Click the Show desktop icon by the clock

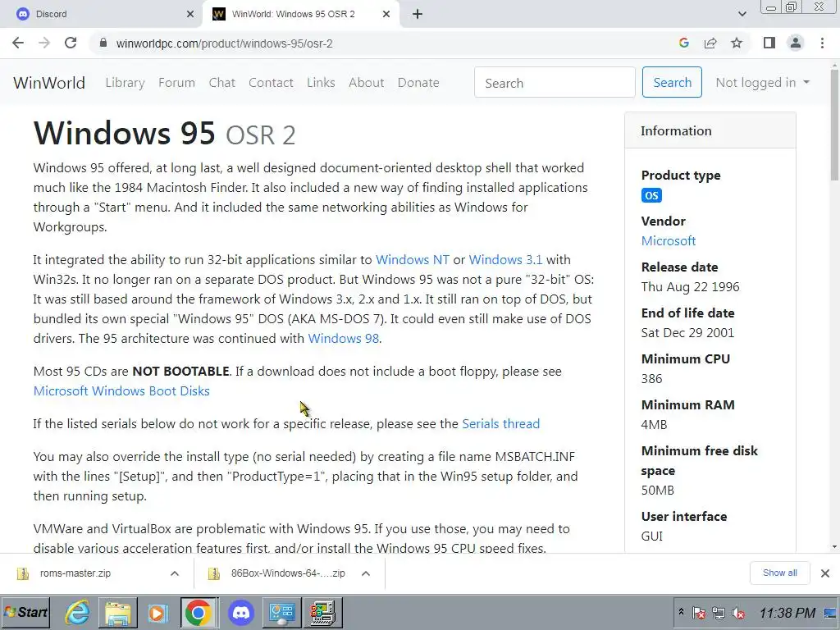pyautogui.click(x=832, y=613)
